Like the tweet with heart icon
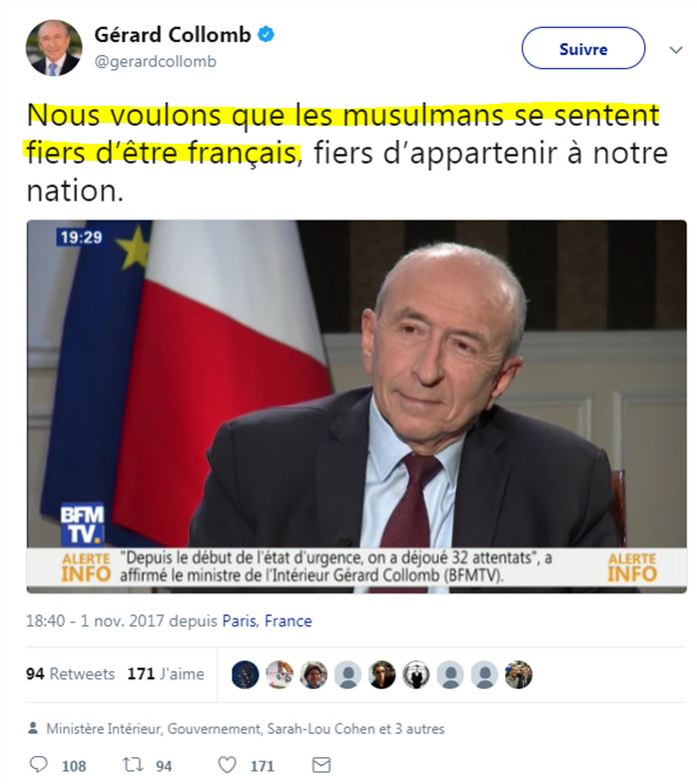This screenshot has height=784, width=697. point(227,764)
